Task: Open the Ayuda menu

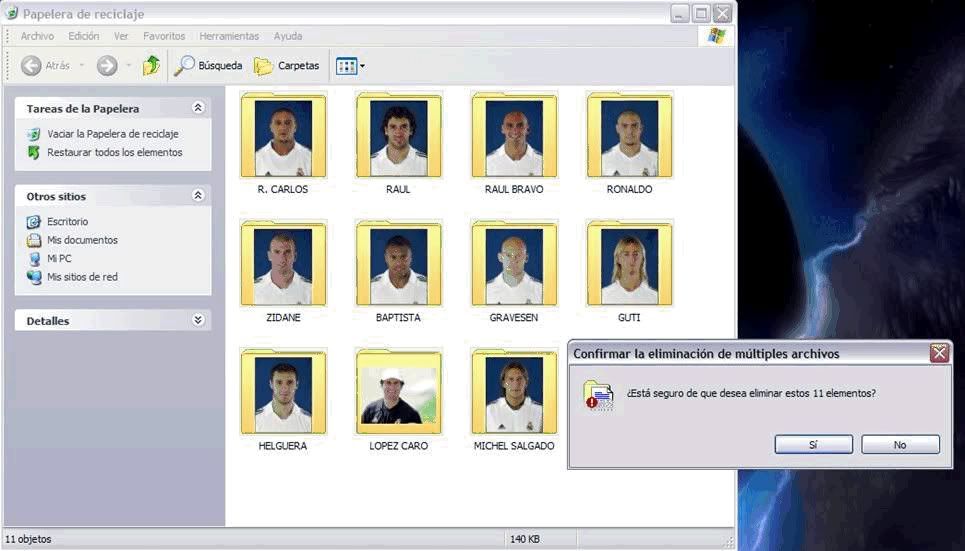Action: pos(288,36)
